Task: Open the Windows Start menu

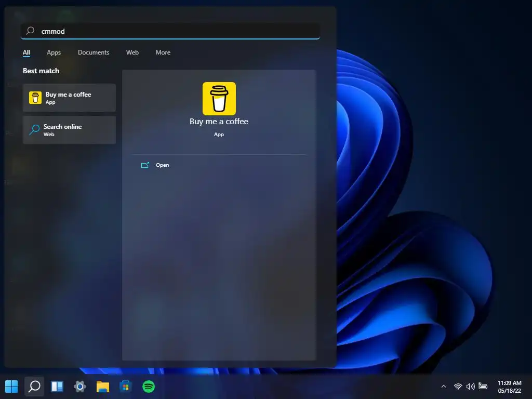Action: coord(11,387)
